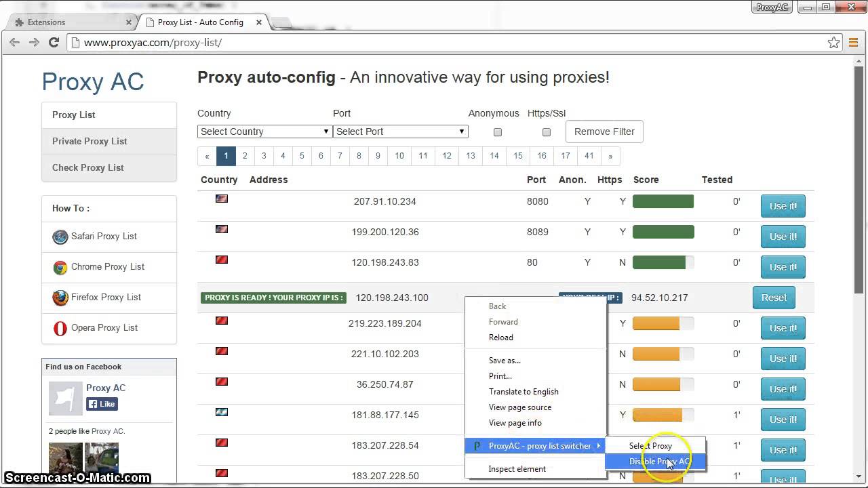Open the Select Country dropdown
868x488 pixels.
pos(264,131)
